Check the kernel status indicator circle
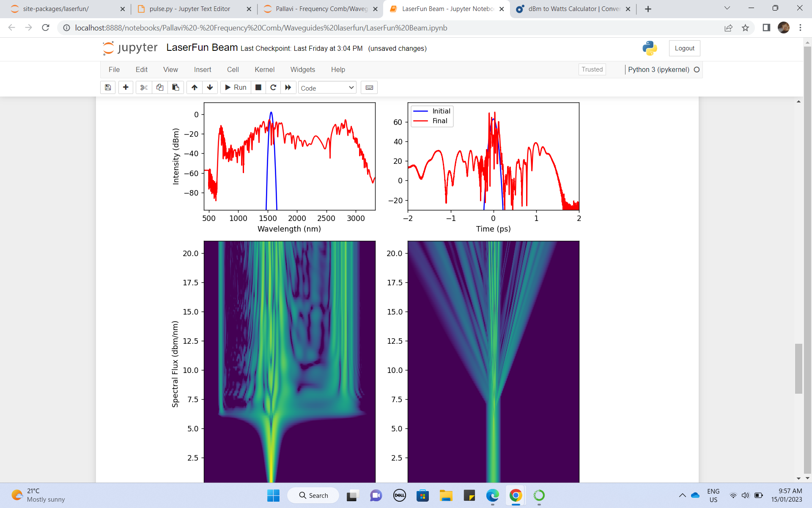 point(697,69)
